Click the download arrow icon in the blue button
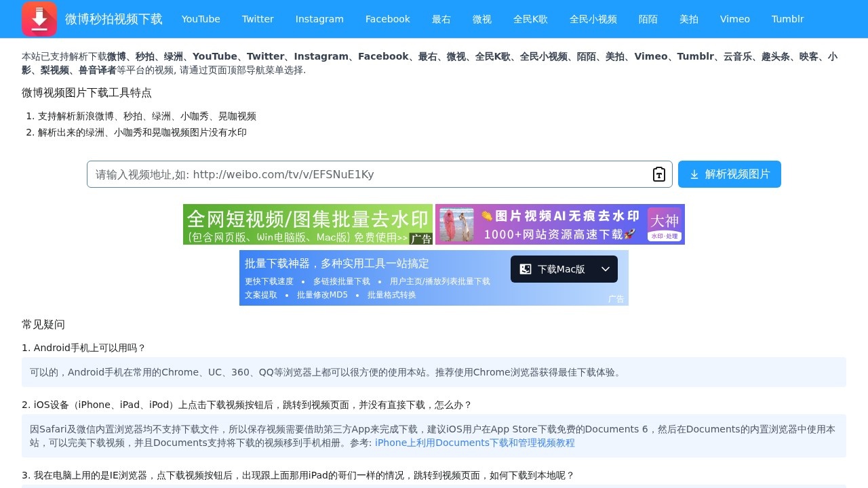Viewport: 868px width, 488px height. tap(694, 174)
